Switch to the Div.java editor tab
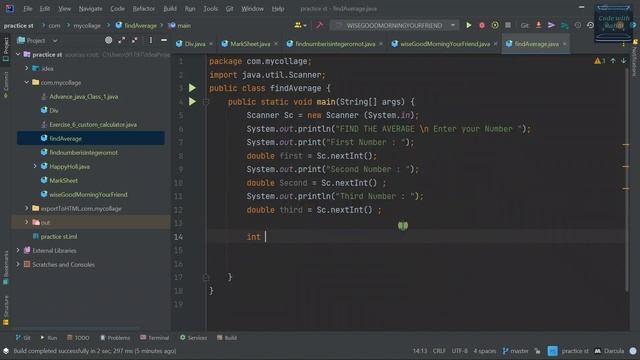 pos(194,44)
